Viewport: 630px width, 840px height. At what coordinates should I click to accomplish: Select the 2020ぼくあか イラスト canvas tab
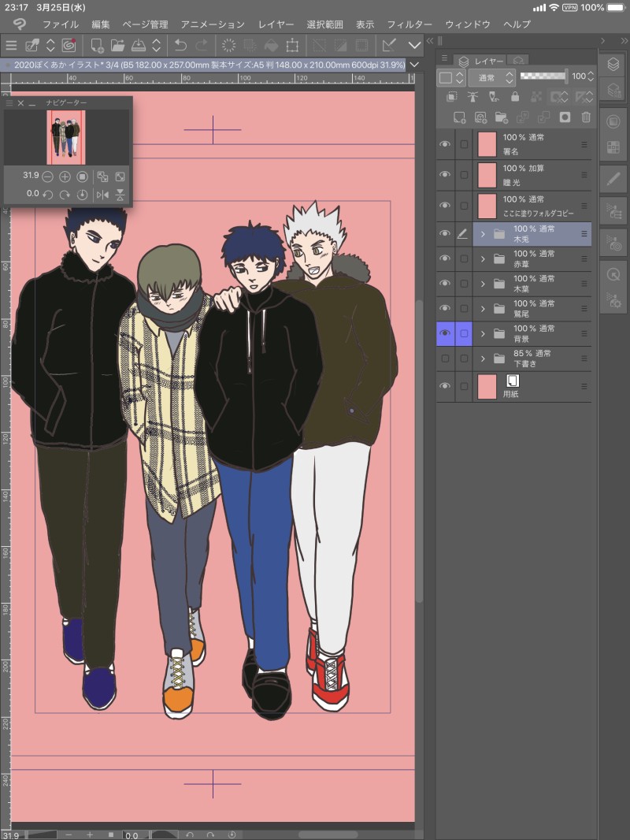[203, 65]
